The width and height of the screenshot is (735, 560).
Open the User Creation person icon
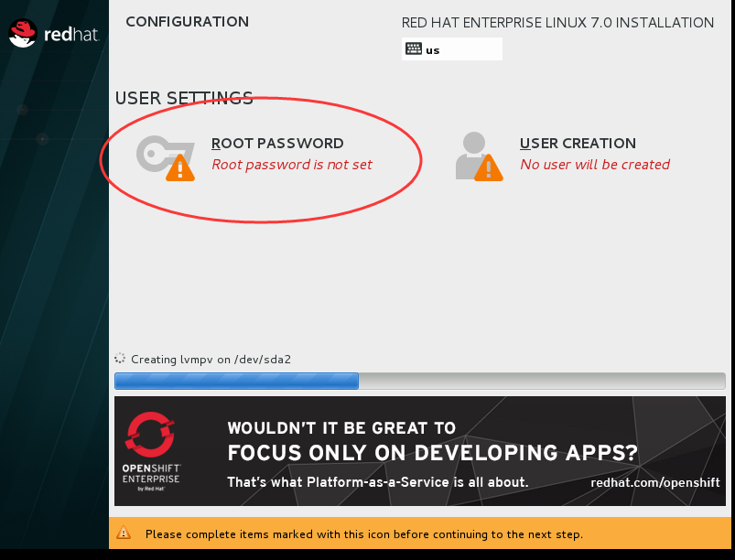pos(479,156)
